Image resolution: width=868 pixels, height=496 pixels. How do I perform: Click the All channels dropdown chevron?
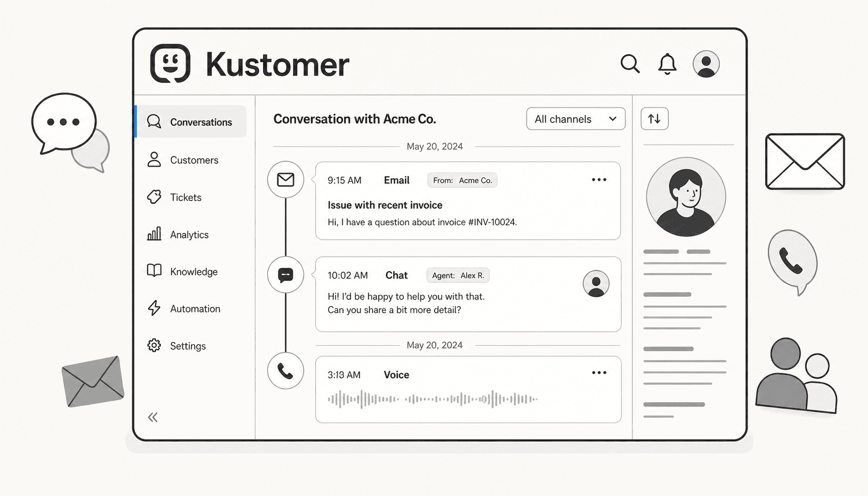[613, 119]
